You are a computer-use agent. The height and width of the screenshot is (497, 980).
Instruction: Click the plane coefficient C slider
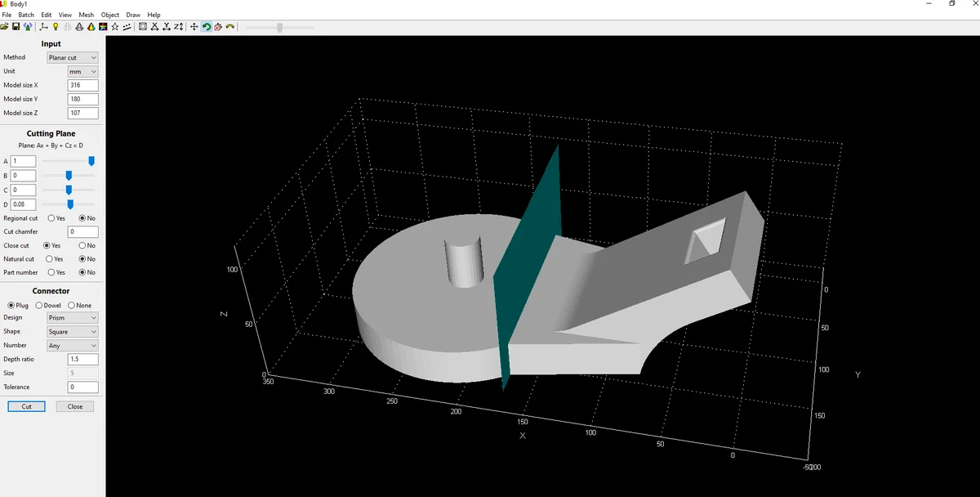click(69, 190)
